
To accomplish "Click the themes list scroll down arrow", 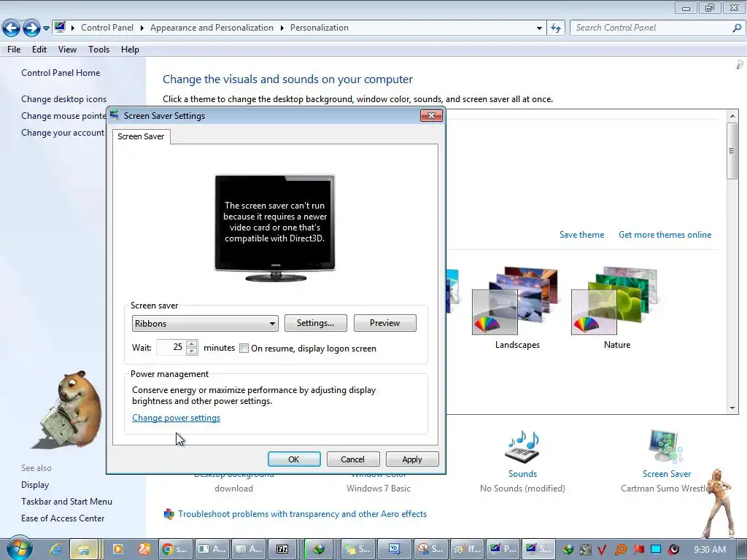I will click(732, 408).
